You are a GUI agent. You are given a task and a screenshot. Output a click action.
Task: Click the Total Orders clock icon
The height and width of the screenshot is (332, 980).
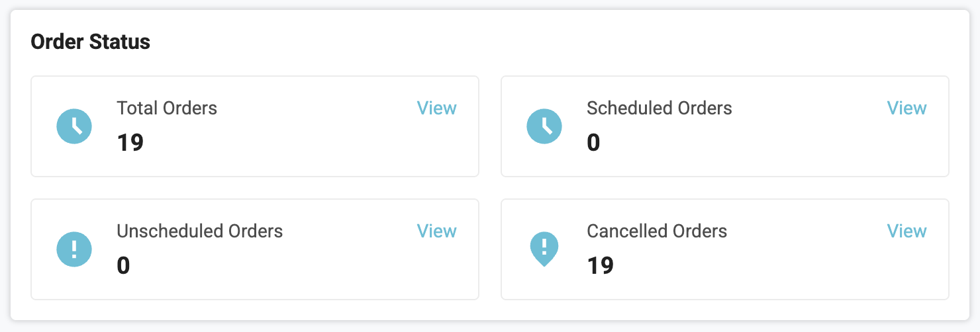tap(74, 126)
